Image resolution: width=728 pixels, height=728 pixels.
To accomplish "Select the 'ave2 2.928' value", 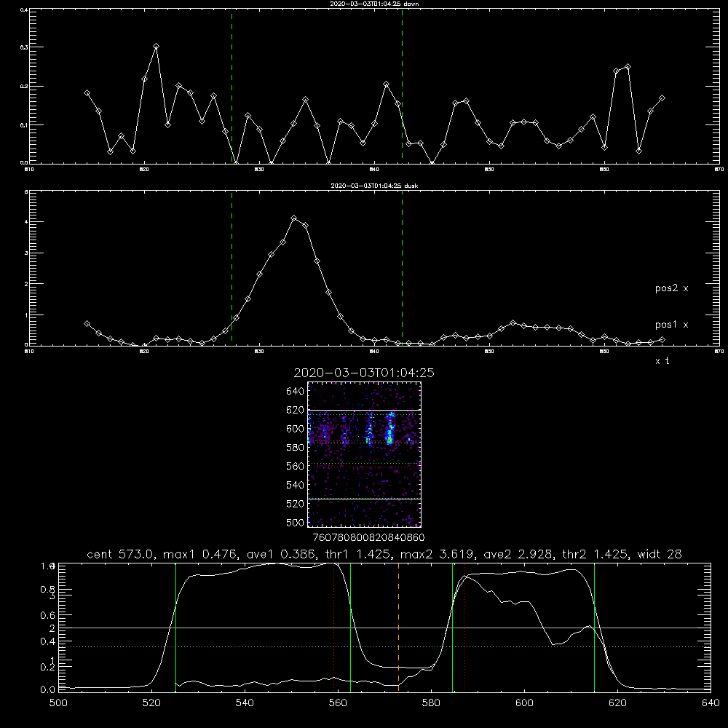I will click(518, 554).
